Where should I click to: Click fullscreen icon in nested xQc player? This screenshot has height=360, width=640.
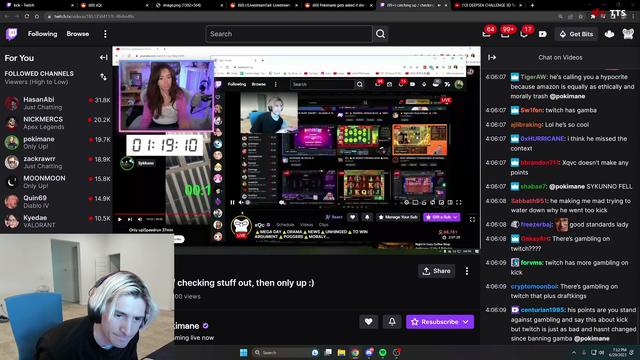pyautogui.click(x=459, y=202)
